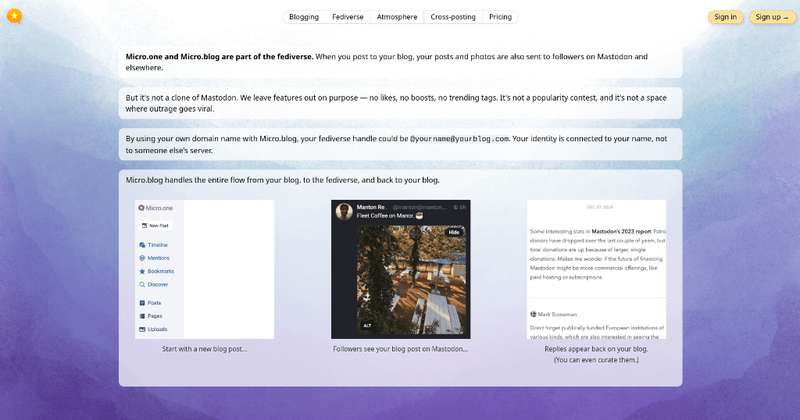Switch to the Fediverse tab
Viewport: 800px width, 420px height.
(347, 17)
